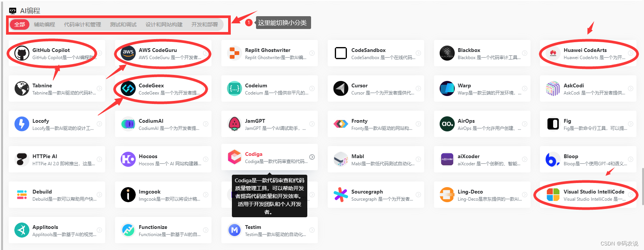
Task: Click the Cursor black arrow icon
Action: click(x=341, y=89)
